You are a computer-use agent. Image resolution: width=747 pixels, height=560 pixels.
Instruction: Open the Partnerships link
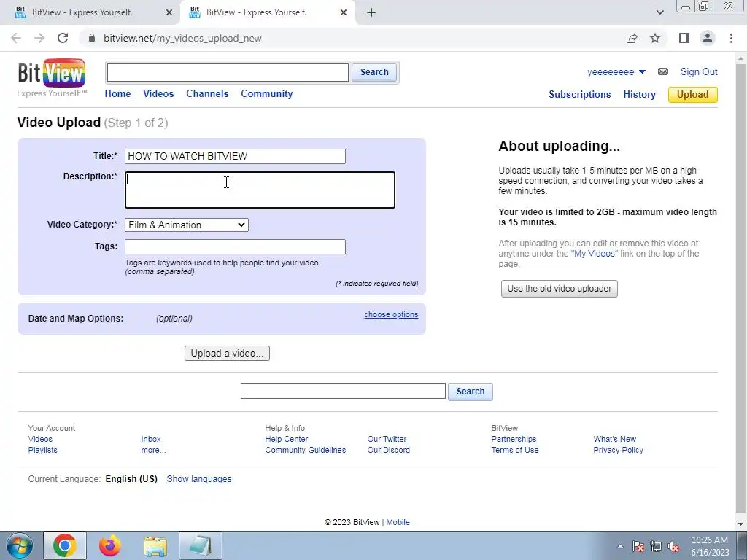click(x=514, y=439)
